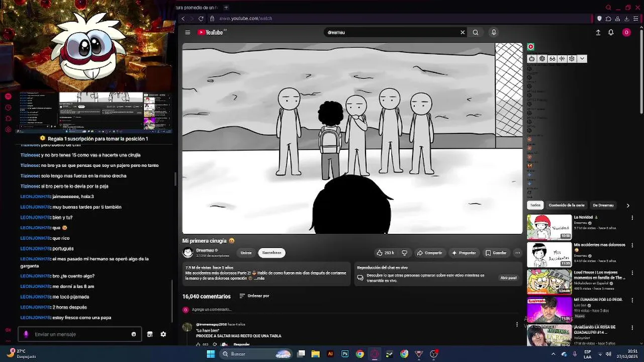This screenshot has height=362, width=644.
Task: Reply to comment with Responder
Action: [x=241, y=344]
